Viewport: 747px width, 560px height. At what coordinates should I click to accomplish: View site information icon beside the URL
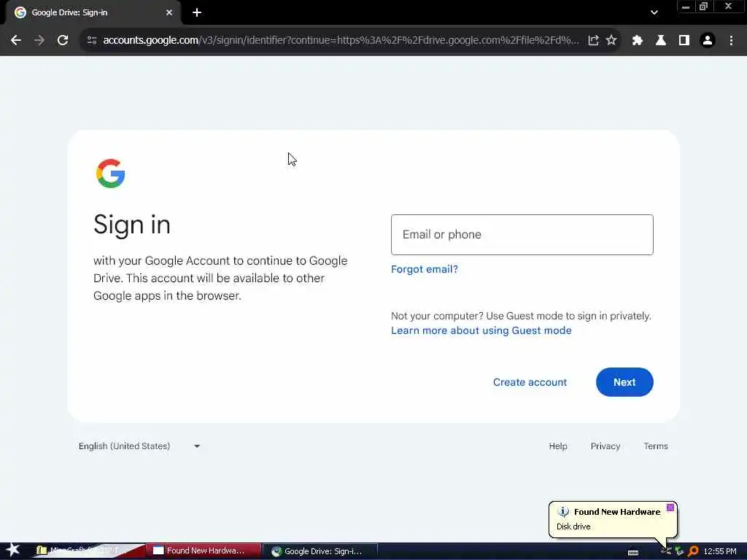tap(91, 41)
